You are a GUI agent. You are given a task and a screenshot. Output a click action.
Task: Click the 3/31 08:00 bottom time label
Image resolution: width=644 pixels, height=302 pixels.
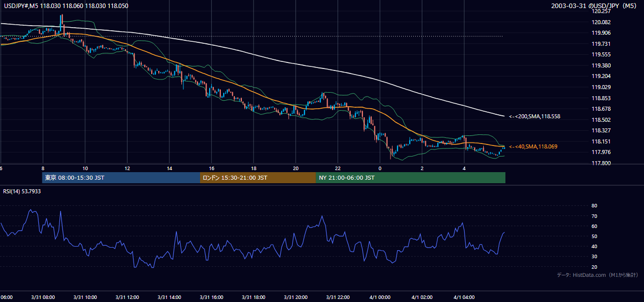(x=43, y=297)
